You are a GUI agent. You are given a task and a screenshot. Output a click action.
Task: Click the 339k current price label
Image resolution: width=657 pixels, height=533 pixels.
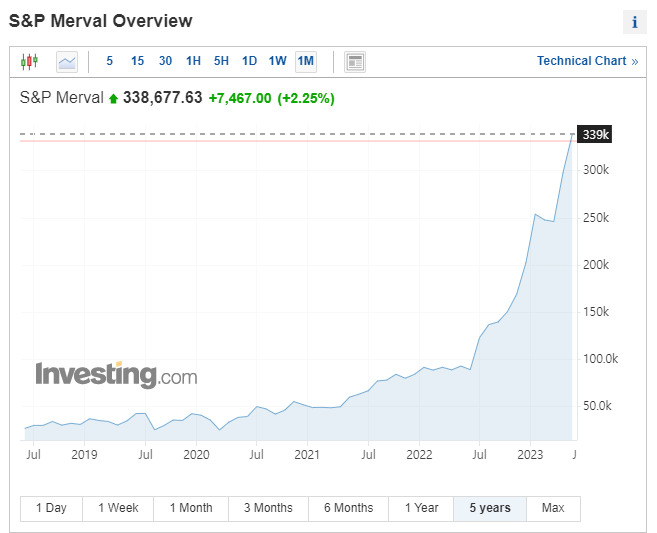(595, 134)
